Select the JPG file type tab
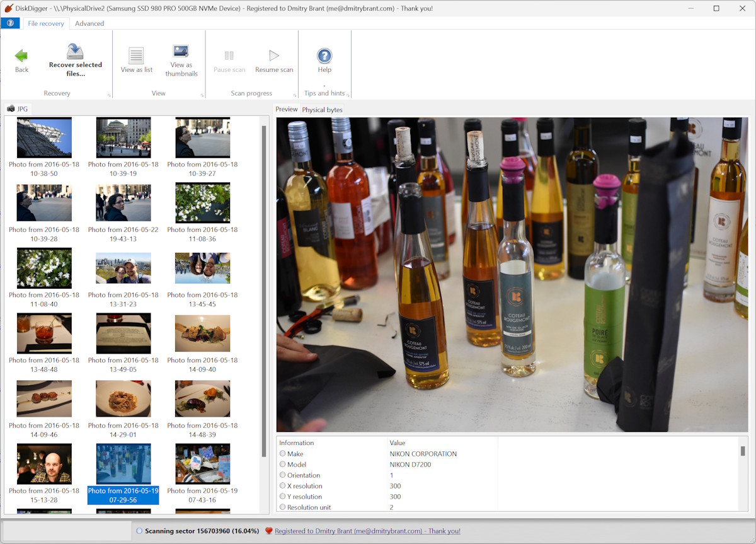The width and height of the screenshot is (756, 544). [x=18, y=109]
